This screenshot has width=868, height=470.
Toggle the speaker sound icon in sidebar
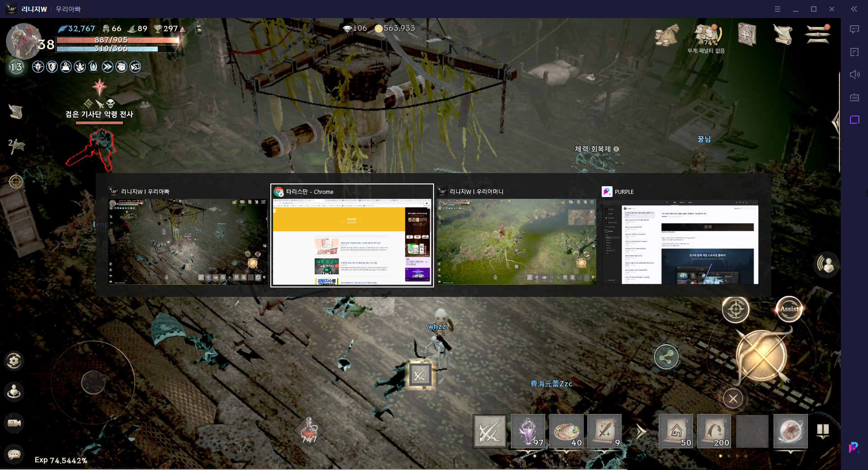click(854, 75)
